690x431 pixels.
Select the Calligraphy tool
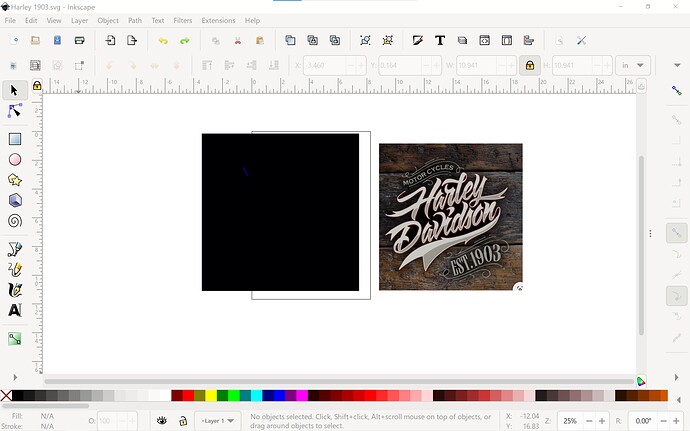pos(15,290)
